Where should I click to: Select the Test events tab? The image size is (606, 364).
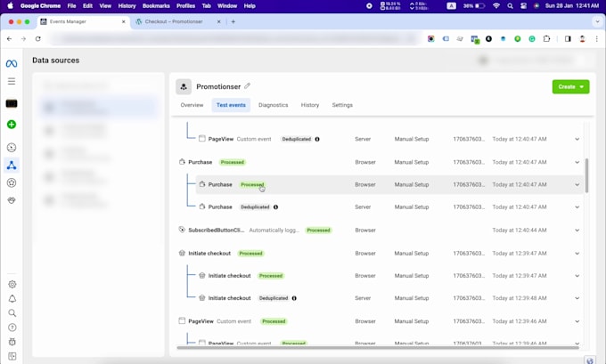(231, 105)
